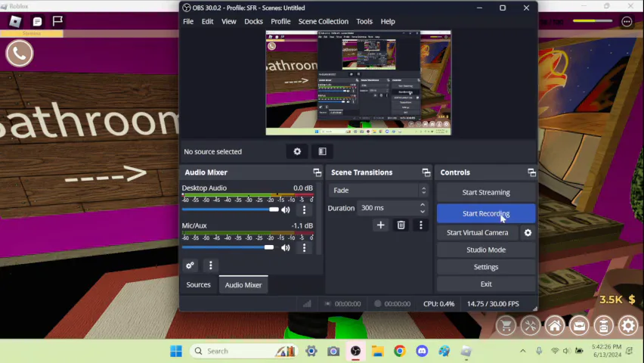Open game backpack icon beside settings
This screenshot has width=644, height=363.
(603, 326)
